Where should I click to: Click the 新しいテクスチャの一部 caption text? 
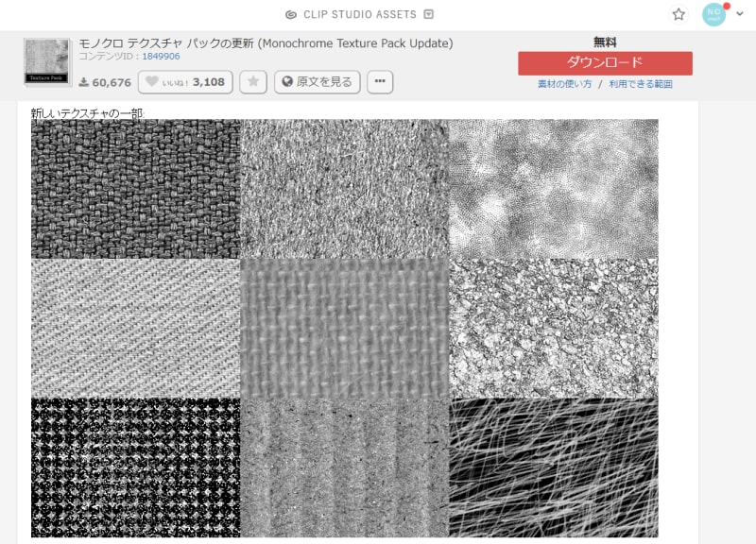(x=87, y=113)
